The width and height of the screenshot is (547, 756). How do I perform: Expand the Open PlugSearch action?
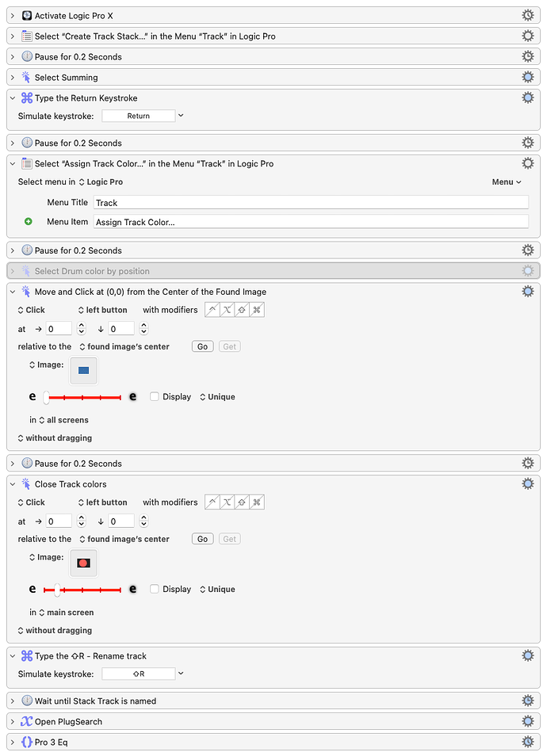13,721
